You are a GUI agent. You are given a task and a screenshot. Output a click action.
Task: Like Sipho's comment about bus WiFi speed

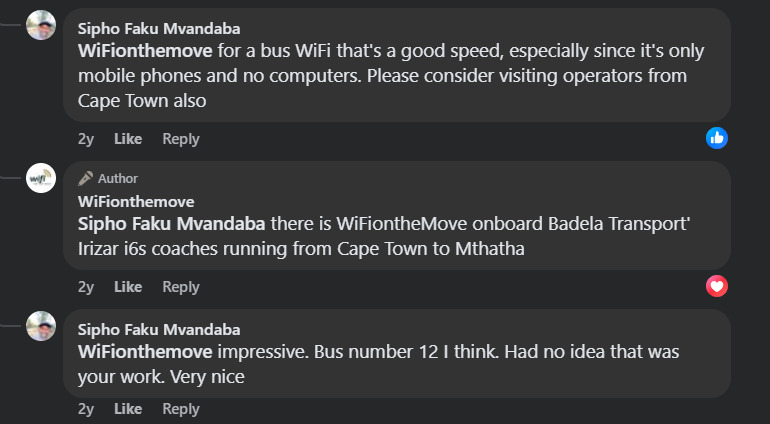tap(128, 139)
